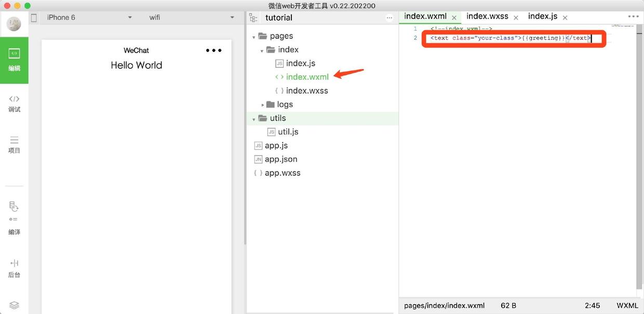Close the index.wxss tab
The image size is (644, 314).
516,18
